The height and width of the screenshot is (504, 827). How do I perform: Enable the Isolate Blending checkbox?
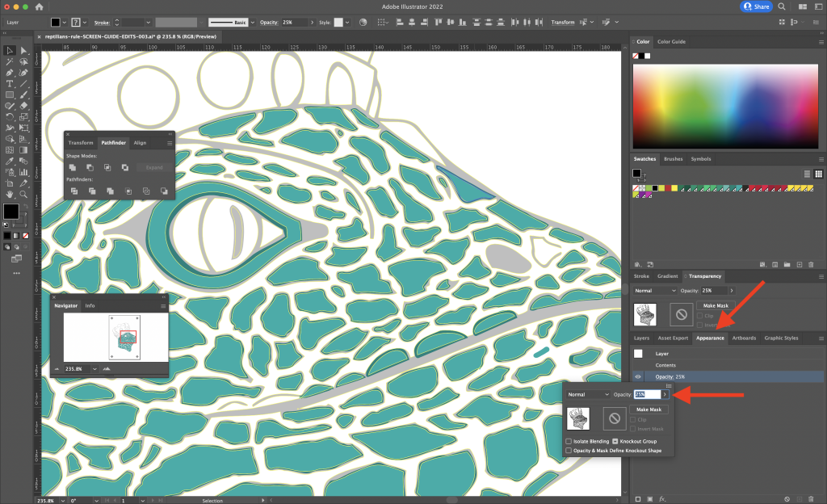tap(569, 442)
